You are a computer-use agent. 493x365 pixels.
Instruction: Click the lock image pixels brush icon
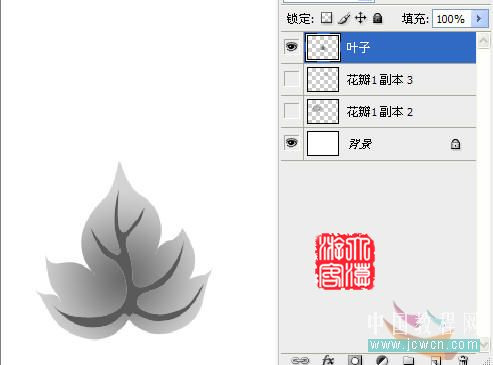[x=344, y=18]
